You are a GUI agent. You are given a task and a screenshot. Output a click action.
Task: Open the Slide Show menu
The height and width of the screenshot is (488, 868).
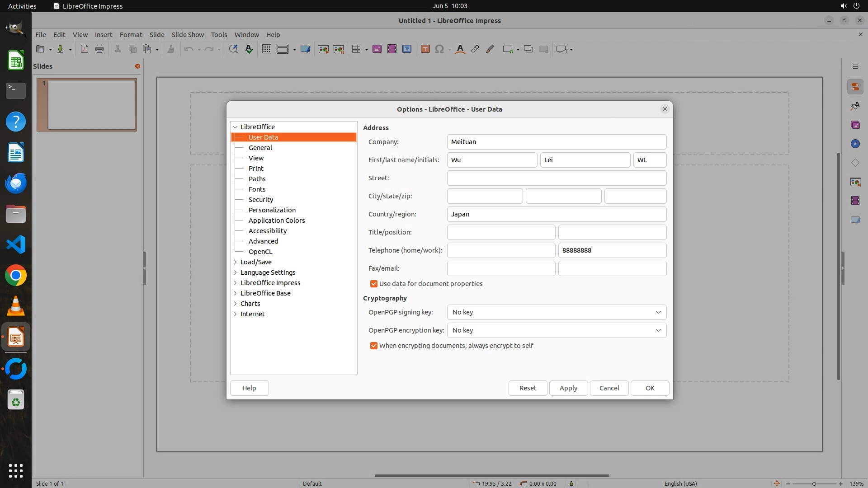pyautogui.click(x=188, y=35)
